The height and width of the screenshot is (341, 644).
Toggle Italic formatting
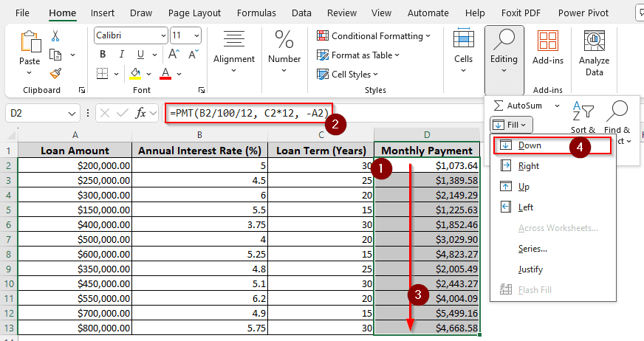tap(122, 54)
